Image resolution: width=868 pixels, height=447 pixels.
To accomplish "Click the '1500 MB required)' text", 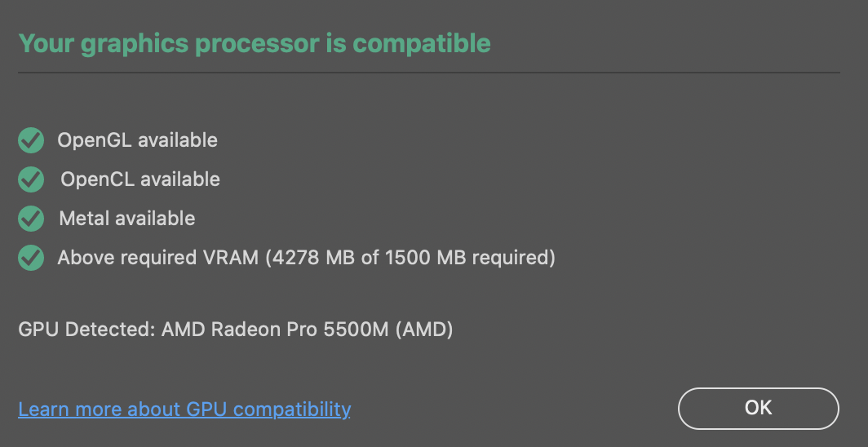I will [x=470, y=258].
